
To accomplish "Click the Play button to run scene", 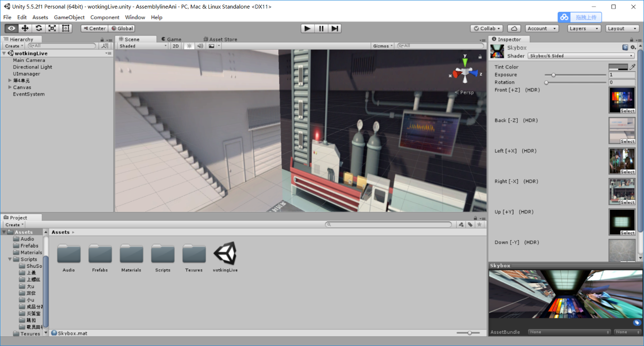I will click(x=307, y=28).
